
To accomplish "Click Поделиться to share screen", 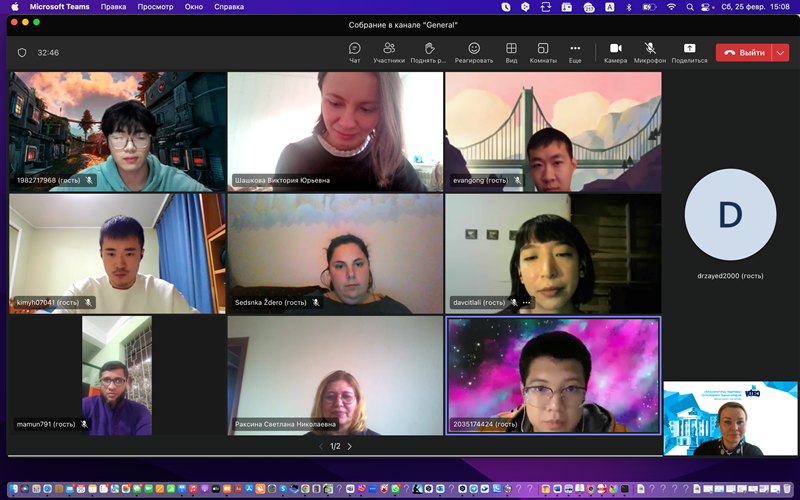I will 689,53.
